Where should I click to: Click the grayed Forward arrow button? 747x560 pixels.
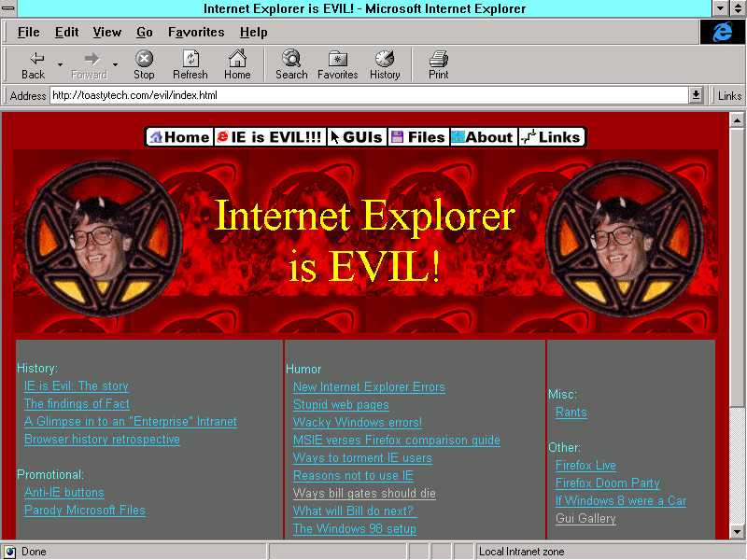click(x=89, y=64)
